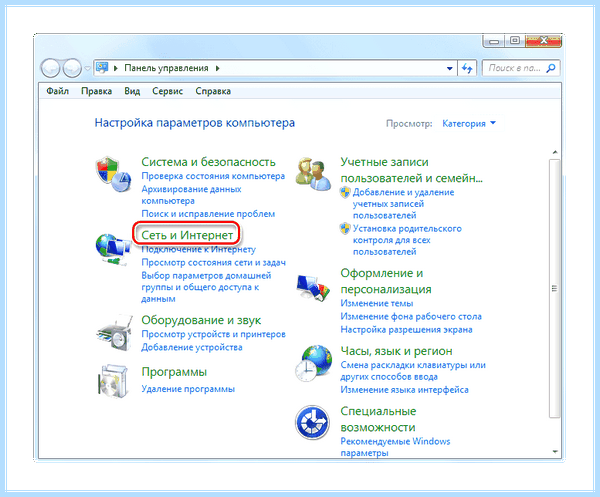
Task: Click the refresh arrows icon next to address bar
Action: [467, 68]
